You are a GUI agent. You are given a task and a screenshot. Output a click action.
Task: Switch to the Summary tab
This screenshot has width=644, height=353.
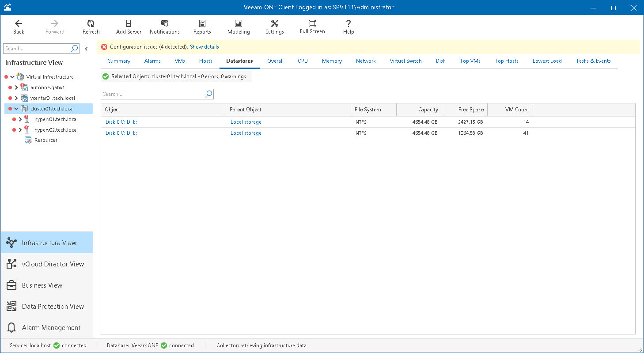[119, 61]
